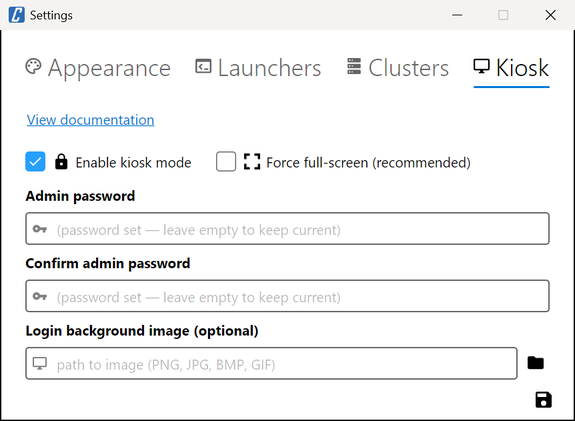This screenshot has height=421, width=575.
Task: Click the login background image path field
Action: tap(271, 363)
